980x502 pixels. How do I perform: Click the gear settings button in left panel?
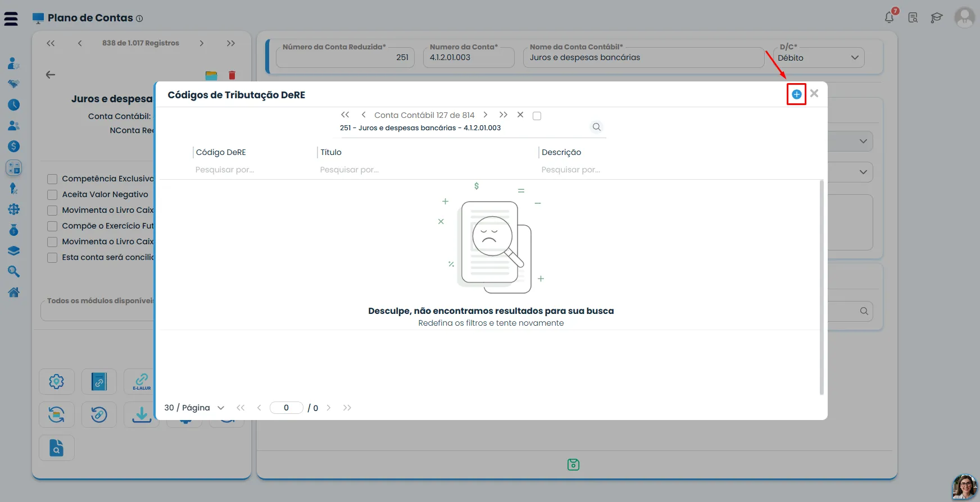pyautogui.click(x=57, y=382)
